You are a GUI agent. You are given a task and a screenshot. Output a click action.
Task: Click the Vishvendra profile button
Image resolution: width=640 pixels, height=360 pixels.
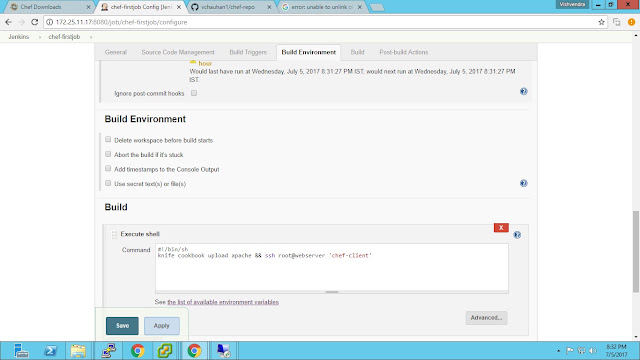click(572, 4)
